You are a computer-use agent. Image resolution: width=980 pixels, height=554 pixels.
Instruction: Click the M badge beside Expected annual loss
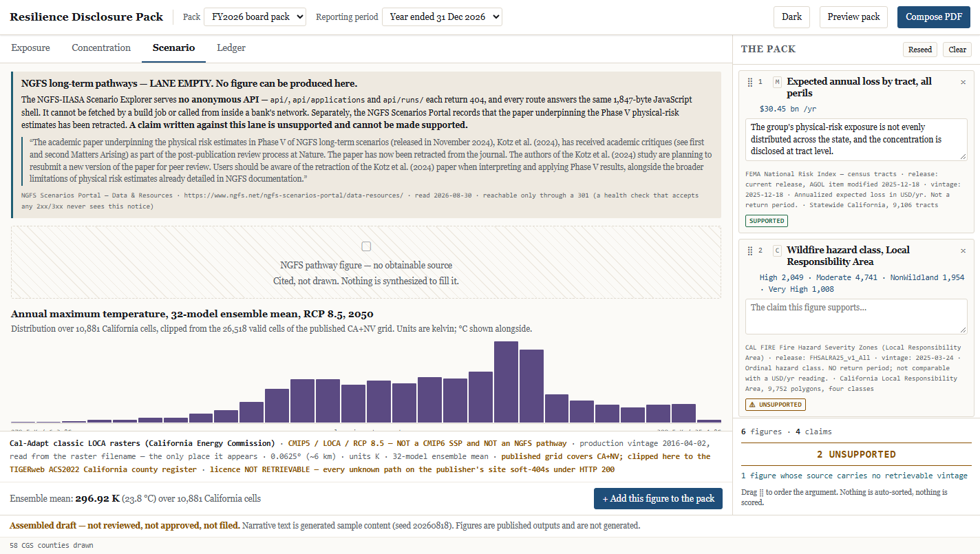777,82
